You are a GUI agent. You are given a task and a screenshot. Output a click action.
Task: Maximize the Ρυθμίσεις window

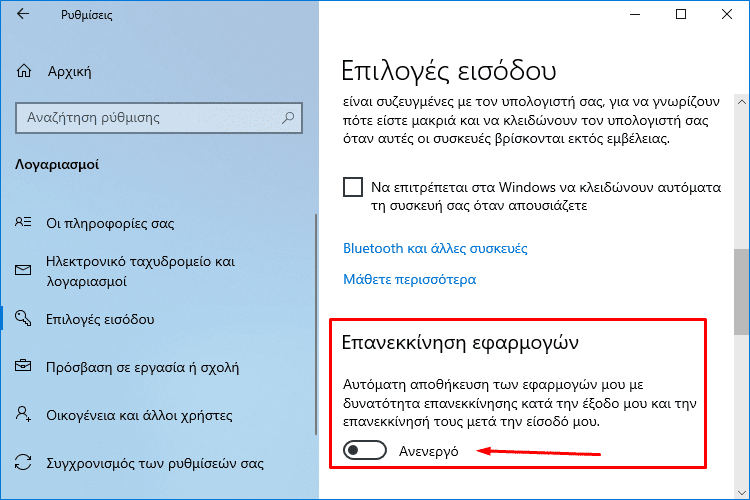(x=681, y=14)
